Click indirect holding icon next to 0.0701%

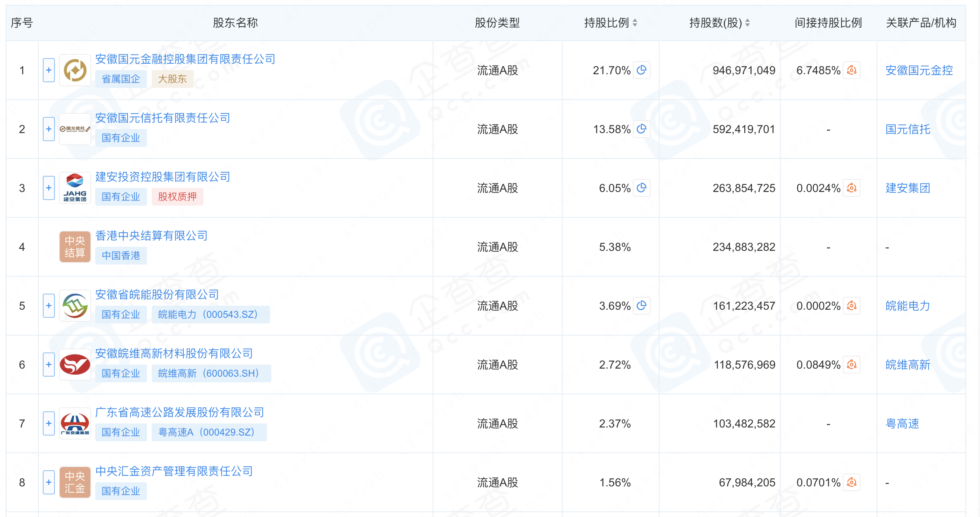pos(852,482)
